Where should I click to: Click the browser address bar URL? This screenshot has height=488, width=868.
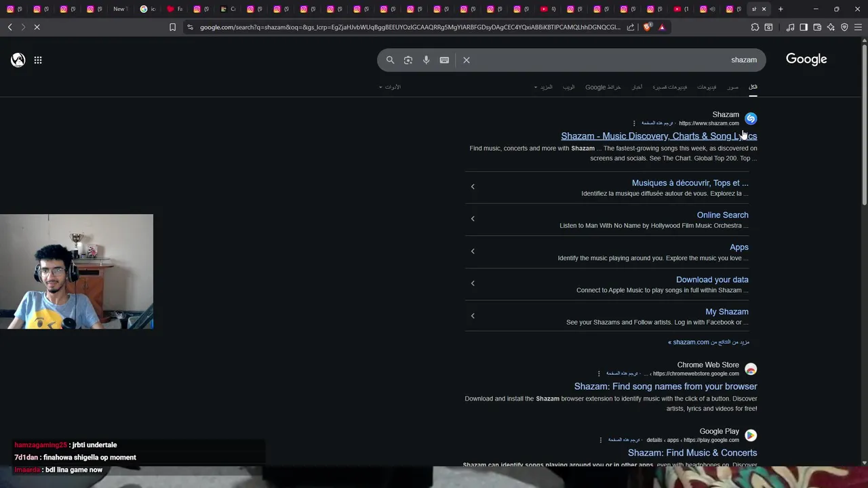410,27
